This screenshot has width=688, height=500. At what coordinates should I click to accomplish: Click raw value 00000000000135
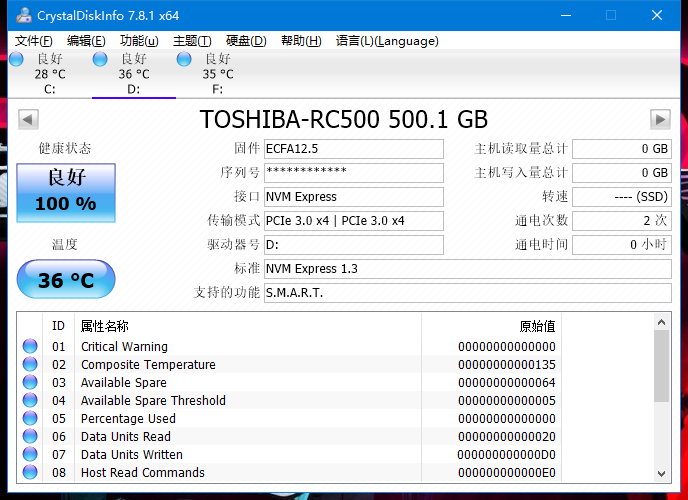pos(507,364)
